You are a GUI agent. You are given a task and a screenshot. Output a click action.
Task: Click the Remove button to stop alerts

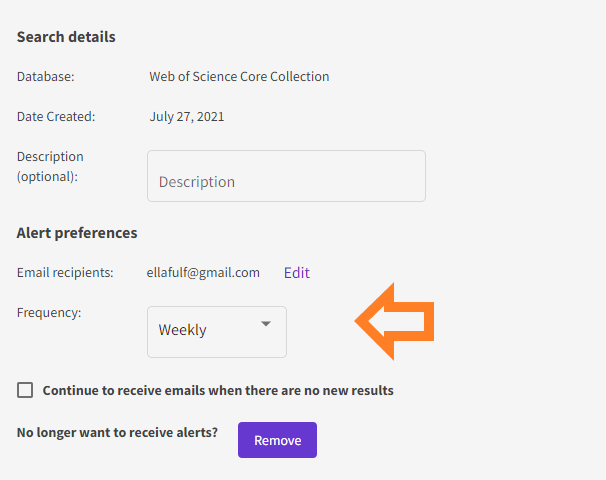point(277,440)
